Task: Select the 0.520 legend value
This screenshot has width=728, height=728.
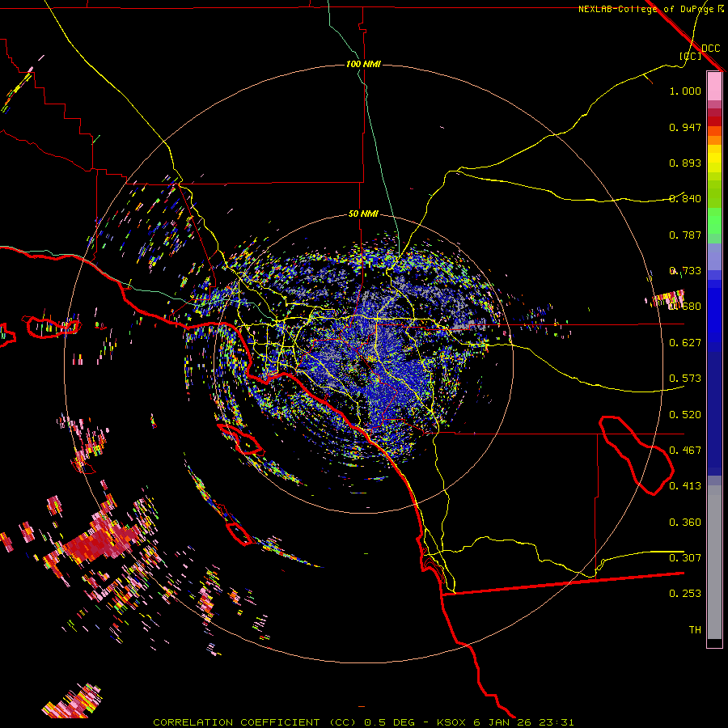Action: click(685, 415)
